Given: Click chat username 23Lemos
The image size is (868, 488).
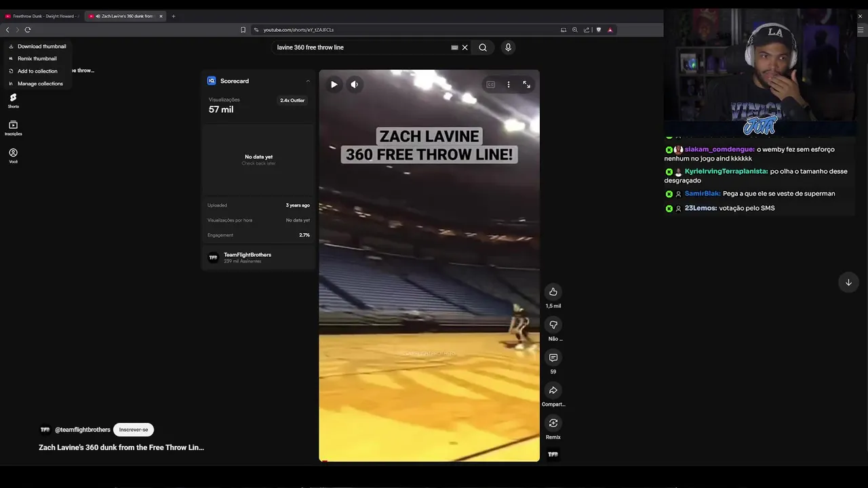Looking at the screenshot, I should [x=701, y=208].
